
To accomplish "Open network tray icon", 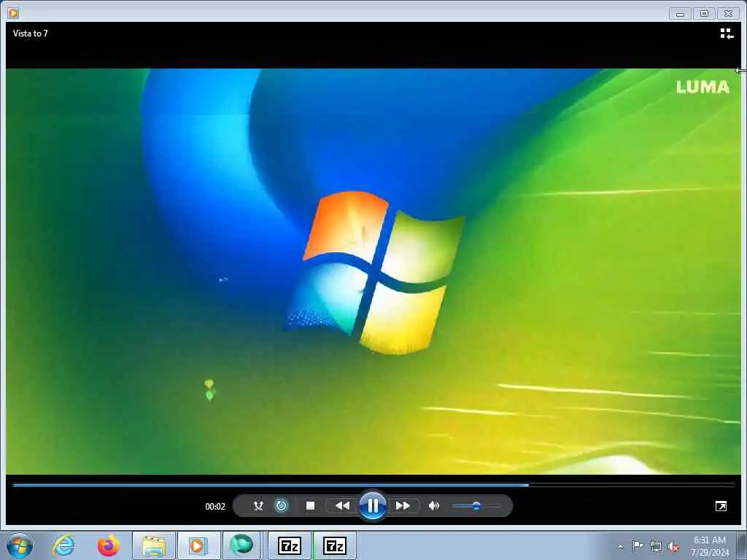I will click(656, 546).
